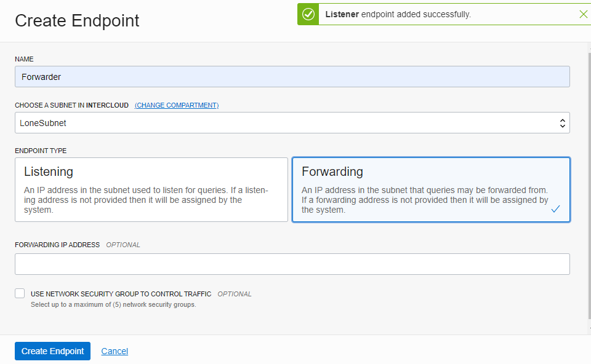Open the LoneSubnet subnet dropdown
This screenshot has width=591, height=364.
(292, 123)
